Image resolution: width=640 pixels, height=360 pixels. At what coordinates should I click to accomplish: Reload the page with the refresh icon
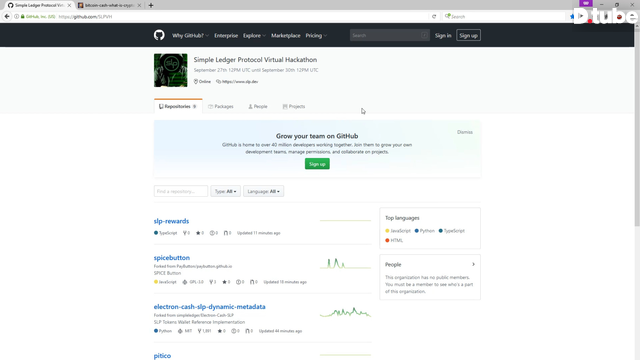(434, 17)
